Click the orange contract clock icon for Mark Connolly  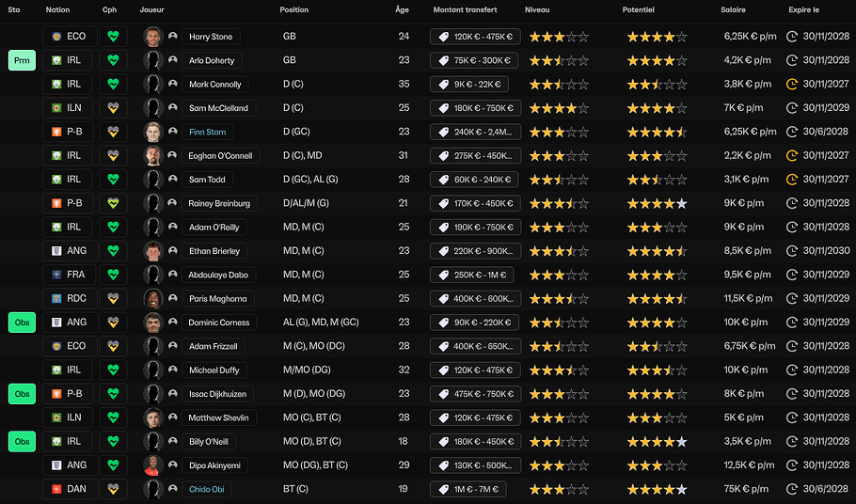pos(792,84)
